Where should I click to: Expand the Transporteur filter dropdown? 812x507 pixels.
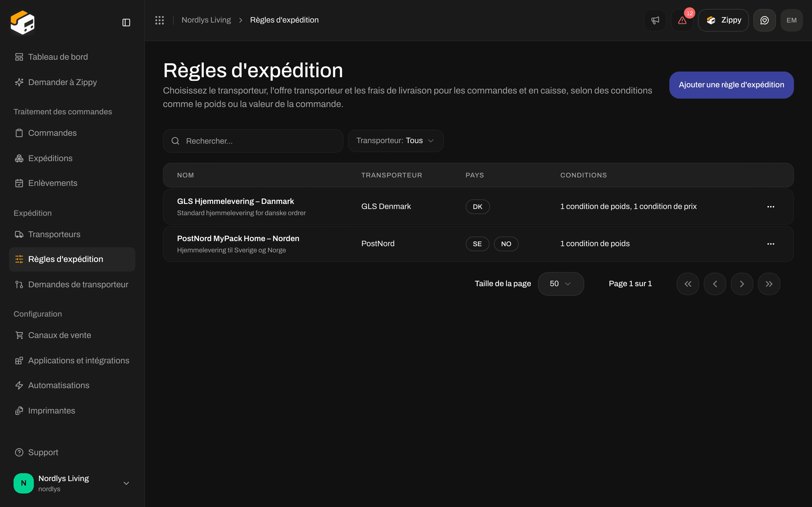click(x=396, y=141)
